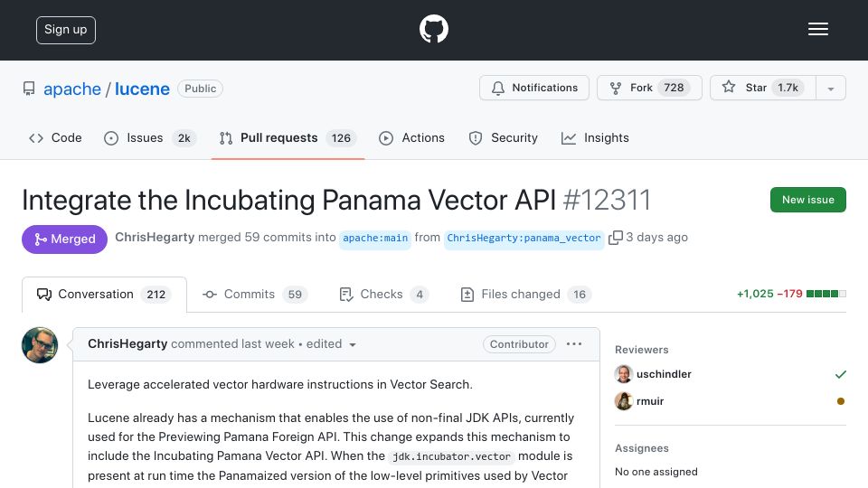
Task: Select the Pull requests tab
Action: pyautogui.click(x=288, y=137)
